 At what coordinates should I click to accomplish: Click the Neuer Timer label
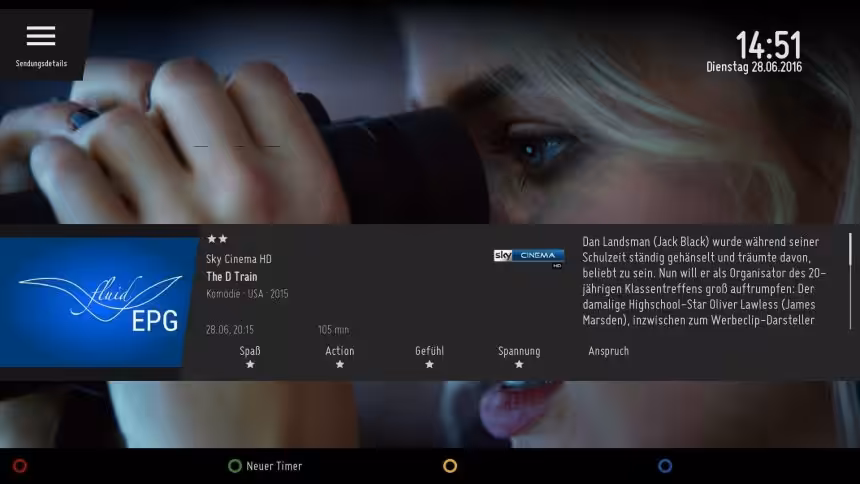pyautogui.click(x=273, y=466)
